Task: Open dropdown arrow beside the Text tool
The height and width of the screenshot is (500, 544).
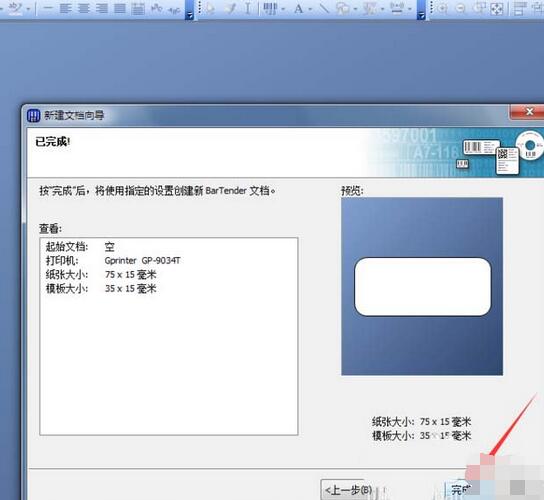Action: pyautogui.click(x=310, y=9)
